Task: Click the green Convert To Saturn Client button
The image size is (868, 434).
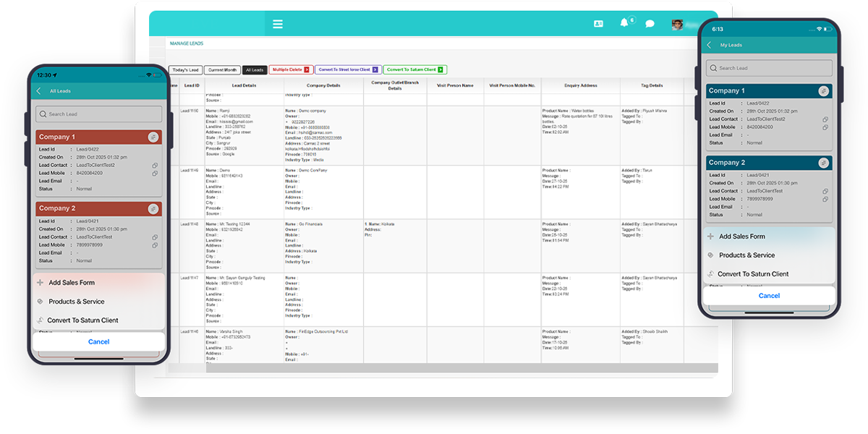Action: click(x=414, y=69)
